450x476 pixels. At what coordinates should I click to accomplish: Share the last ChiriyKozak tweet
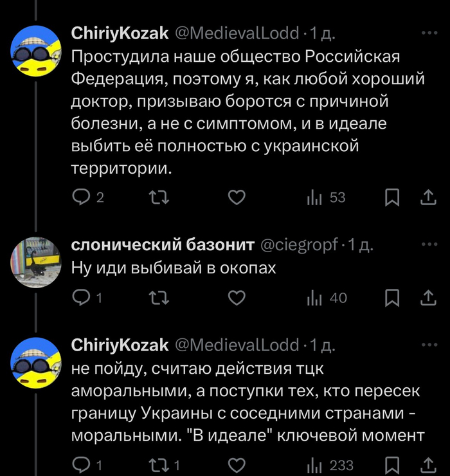[x=428, y=465]
